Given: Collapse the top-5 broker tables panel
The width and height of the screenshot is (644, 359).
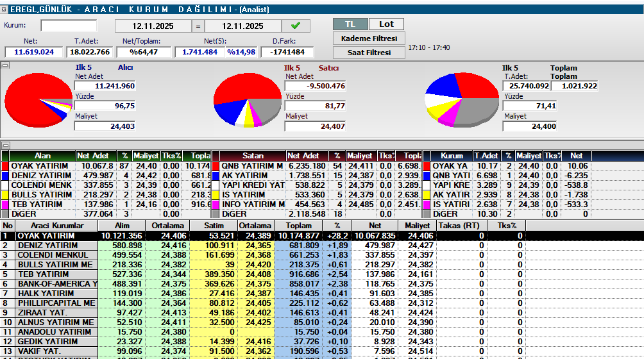Looking at the screenshot, I should click(4, 146).
